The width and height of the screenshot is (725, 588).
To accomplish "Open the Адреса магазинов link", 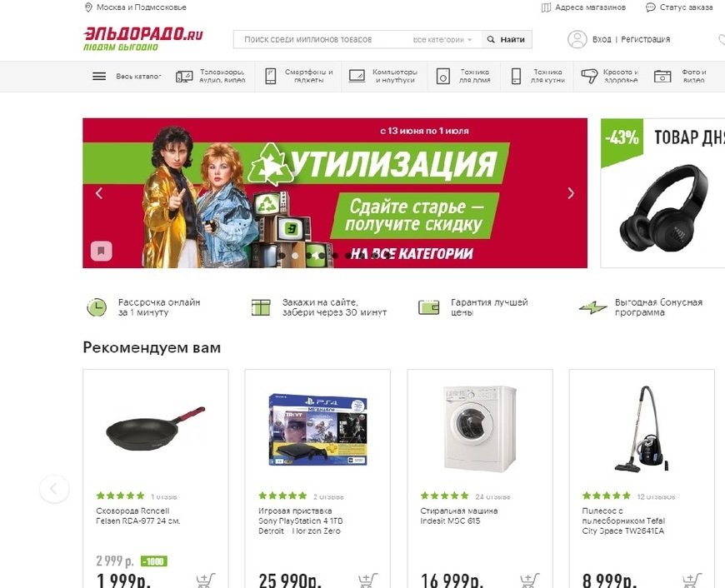I will tap(583, 7).
